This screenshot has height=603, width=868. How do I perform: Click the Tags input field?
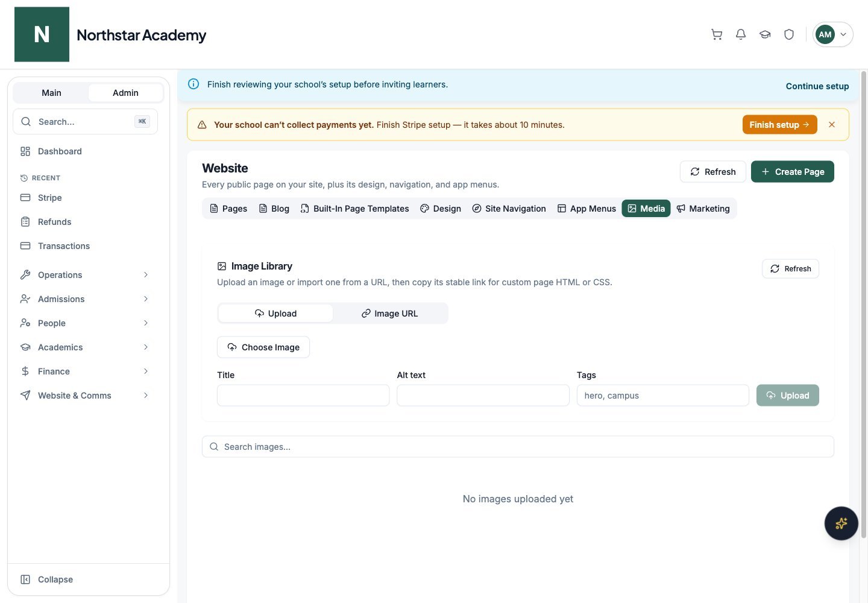click(663, 396)
